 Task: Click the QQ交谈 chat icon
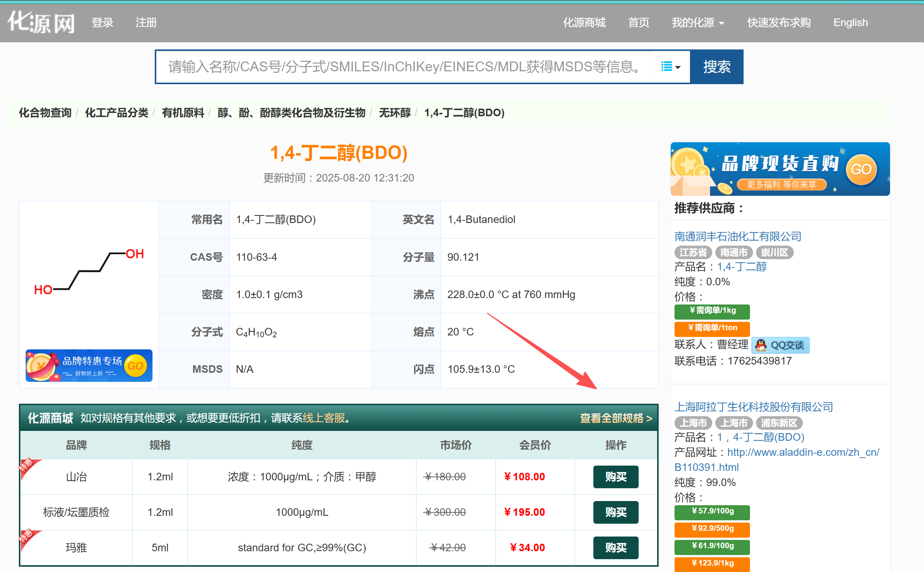click(x=780, y=345)
